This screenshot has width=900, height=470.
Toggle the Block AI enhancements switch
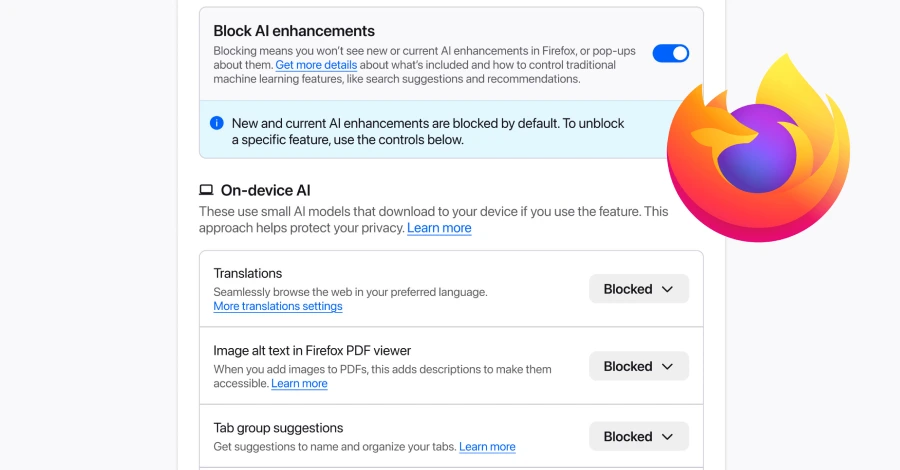[670, 53]
